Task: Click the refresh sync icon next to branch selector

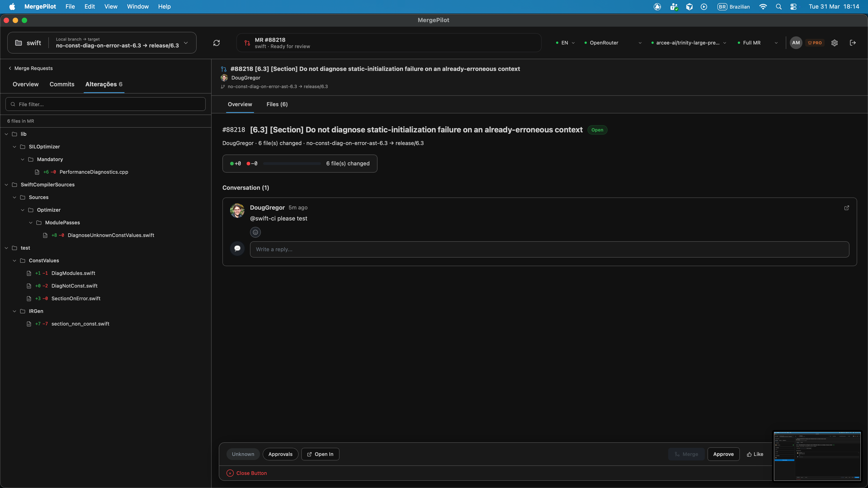Action: (217, 43)
